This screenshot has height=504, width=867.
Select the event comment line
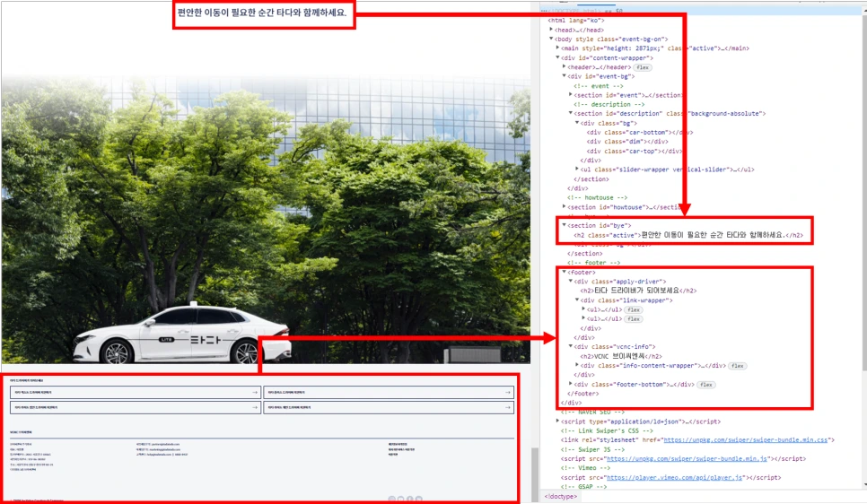click(599, 86)
